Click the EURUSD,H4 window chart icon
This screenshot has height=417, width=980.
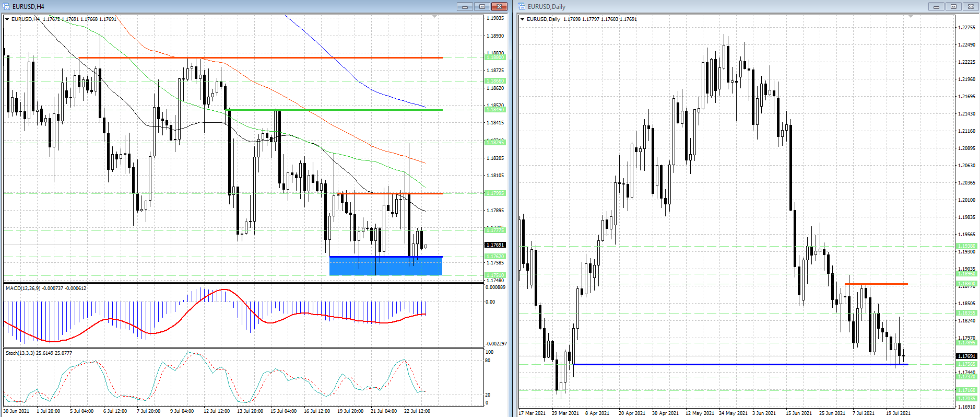pyautogui.click(x=7, y=7)
